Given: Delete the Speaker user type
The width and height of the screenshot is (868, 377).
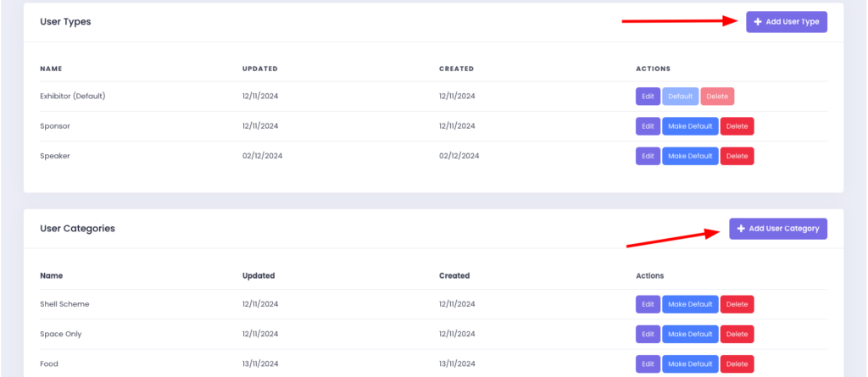Looking at the screenshot, I should (737, 156).
